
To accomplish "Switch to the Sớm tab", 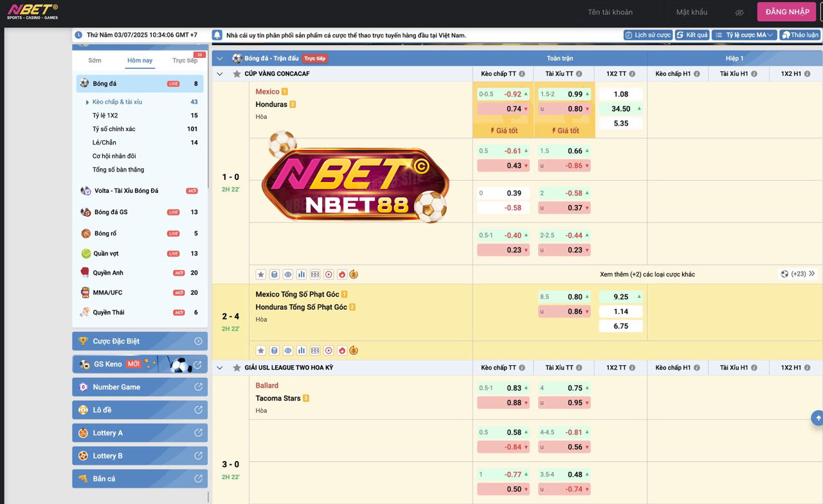I will [95, 60].
